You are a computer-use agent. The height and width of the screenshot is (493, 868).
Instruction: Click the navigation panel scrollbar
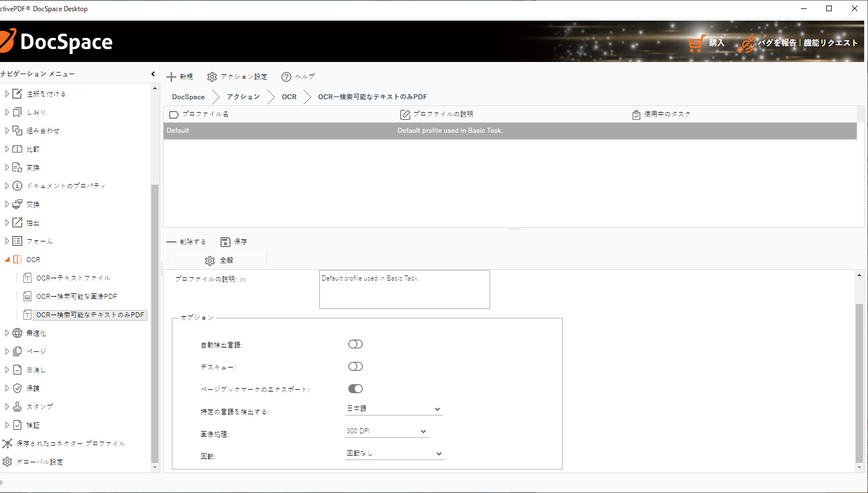click(155, 323)
